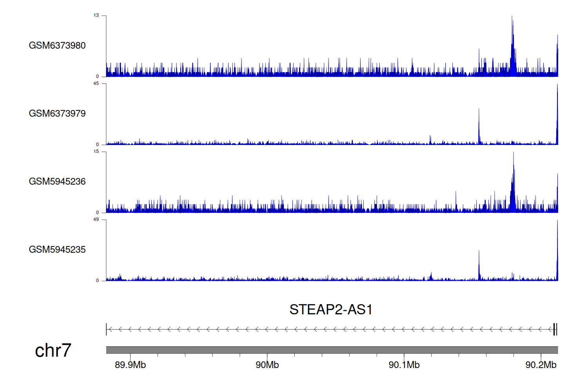Select the GSM5945235 track name
This screenshot has height=384, width=588.
tap(57, 250)
